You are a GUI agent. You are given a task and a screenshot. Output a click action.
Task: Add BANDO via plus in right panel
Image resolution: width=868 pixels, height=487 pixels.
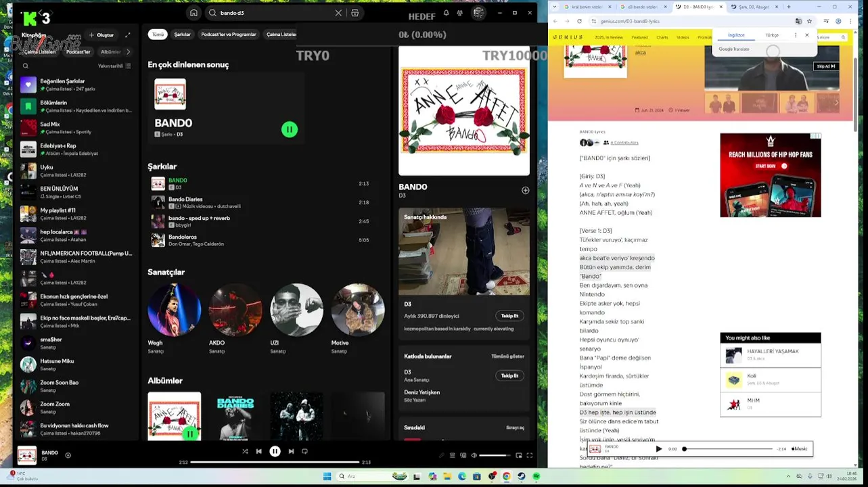[525, 191]
